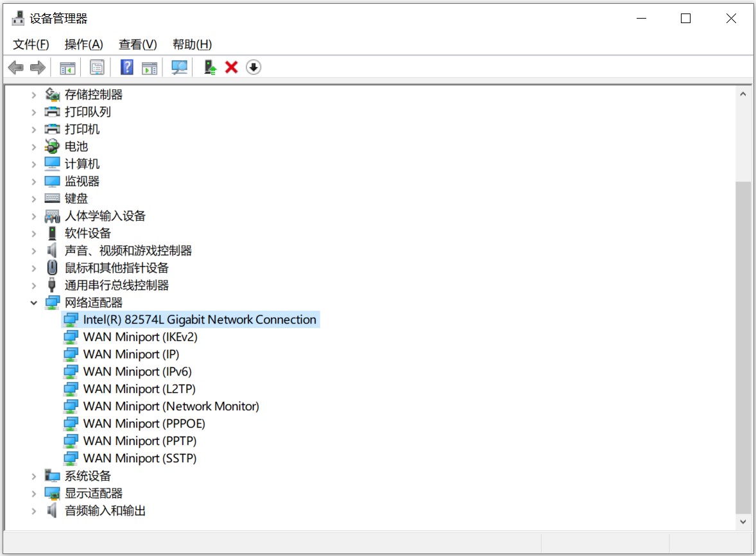Click the Disable device down-arrow icon

[x=253, y=67]
